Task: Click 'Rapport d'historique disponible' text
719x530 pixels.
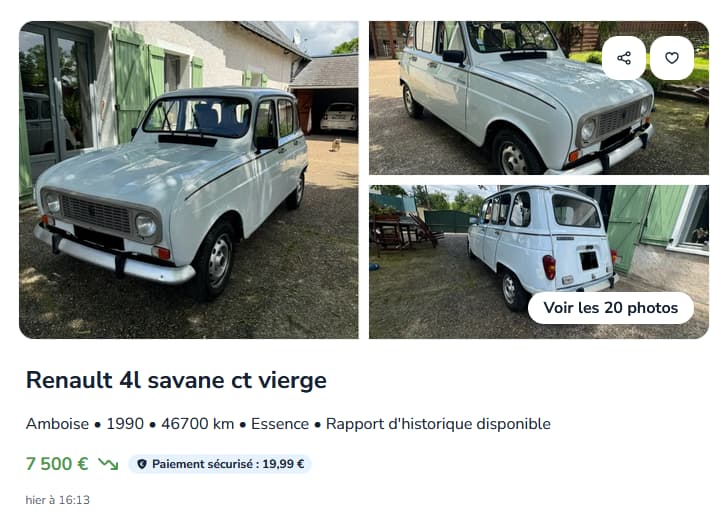Action: [x=438, y=424]
